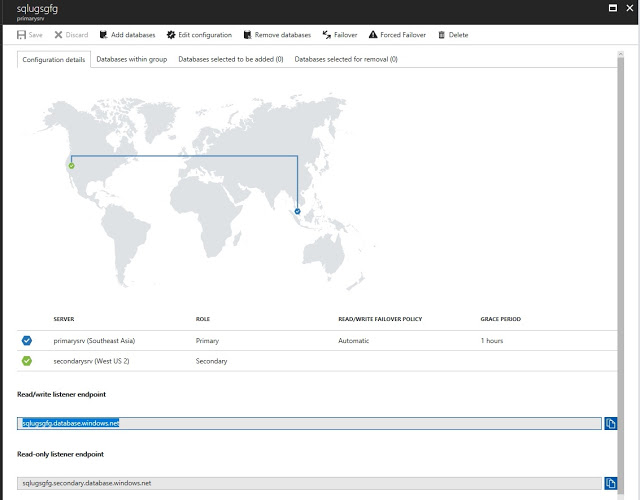The width and height of the screenshot is (640, 500).
Task: Click the primarysrv subtitle under the title
Action: tap(30, 18)
